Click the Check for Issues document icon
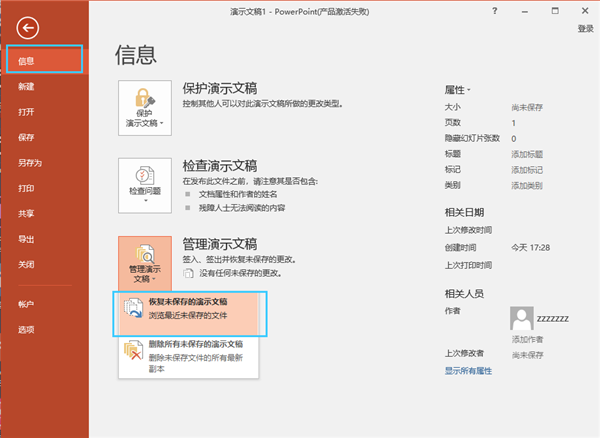600x438 pixels. (x=145, y=176)
